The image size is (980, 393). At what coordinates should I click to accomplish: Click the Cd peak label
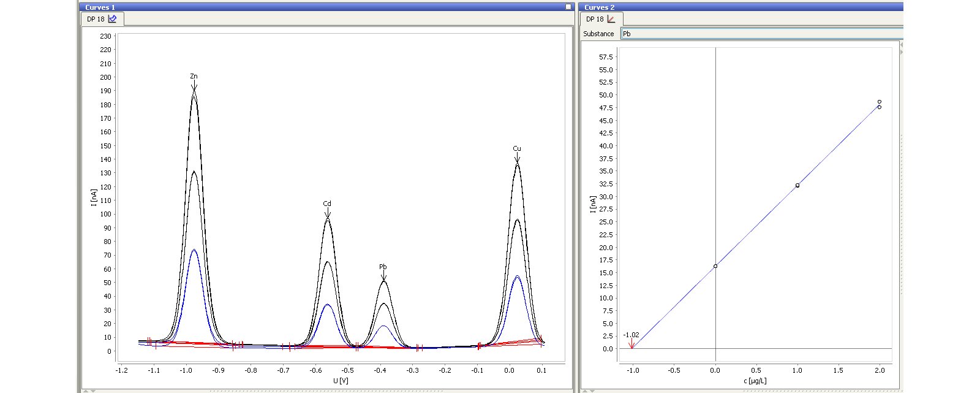coord(327,204)
